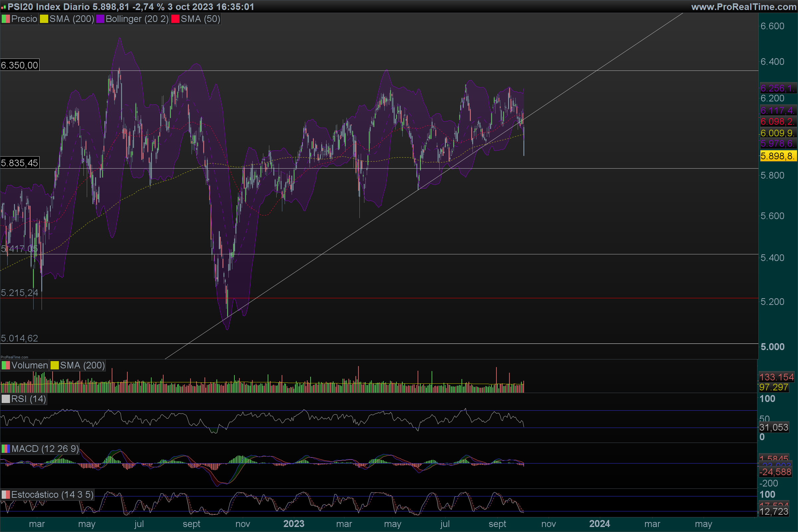Click the 2023 year marker on time axis

pyautogui.click(x=294, y=524)
